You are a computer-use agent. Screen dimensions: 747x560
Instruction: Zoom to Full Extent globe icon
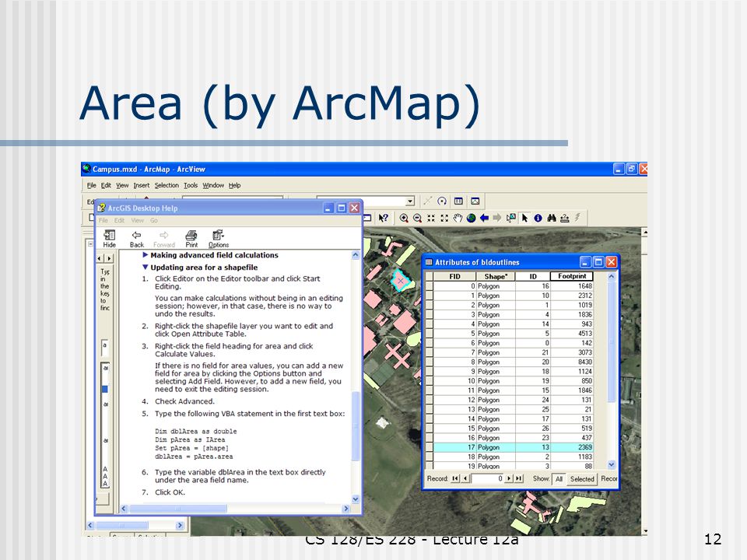click(x=472, y=218)
